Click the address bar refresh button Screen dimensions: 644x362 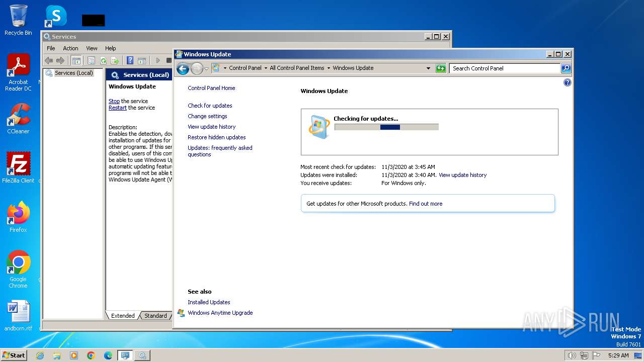pos(441,68)
